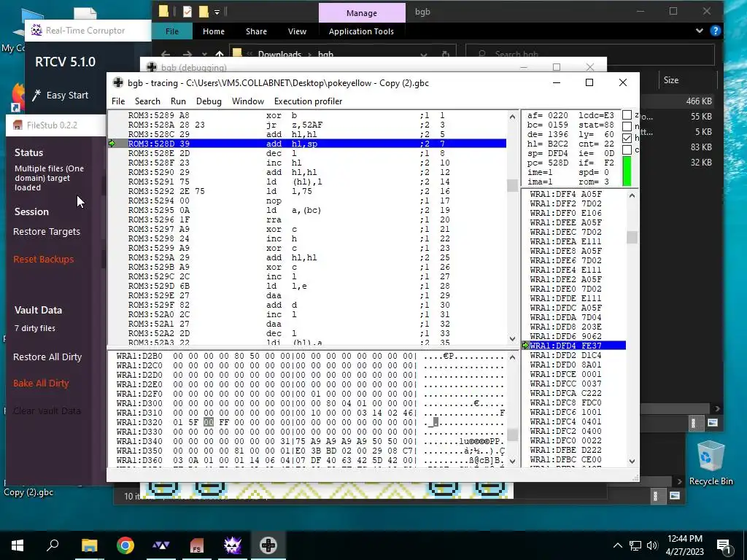Open the taskbar app with triangles icon
Screen dimensions: 747x560
click(160, 545)
